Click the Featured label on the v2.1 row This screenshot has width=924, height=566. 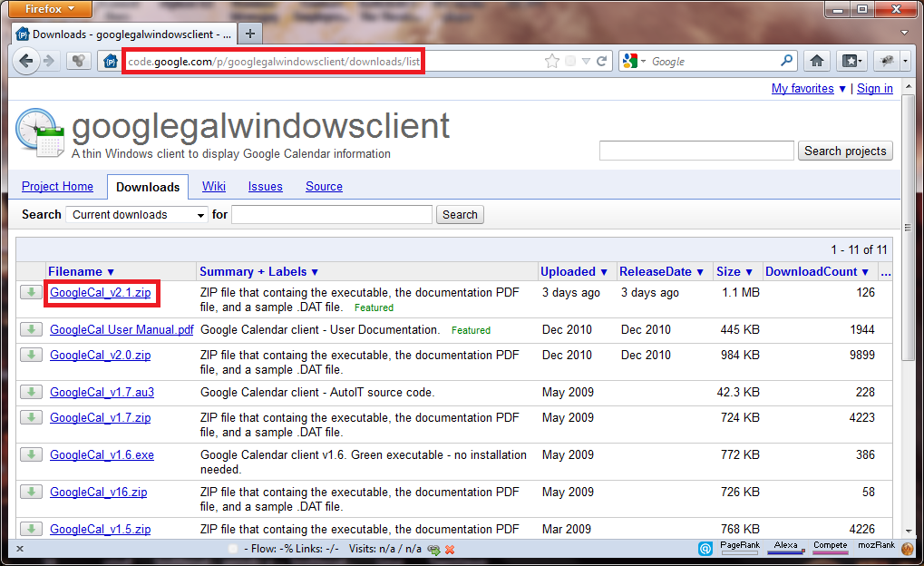(x=374, y=307)
